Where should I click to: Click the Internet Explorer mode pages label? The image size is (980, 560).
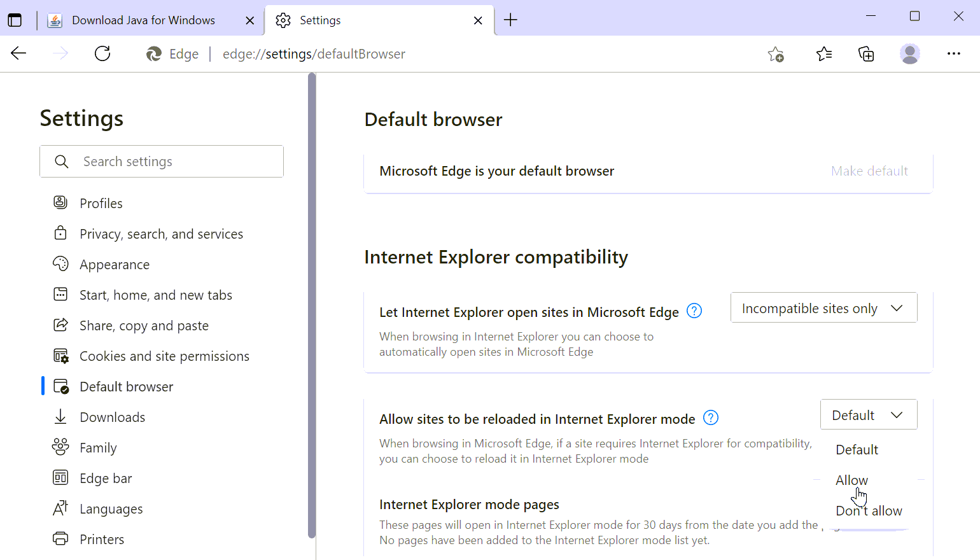pos(469,505)
